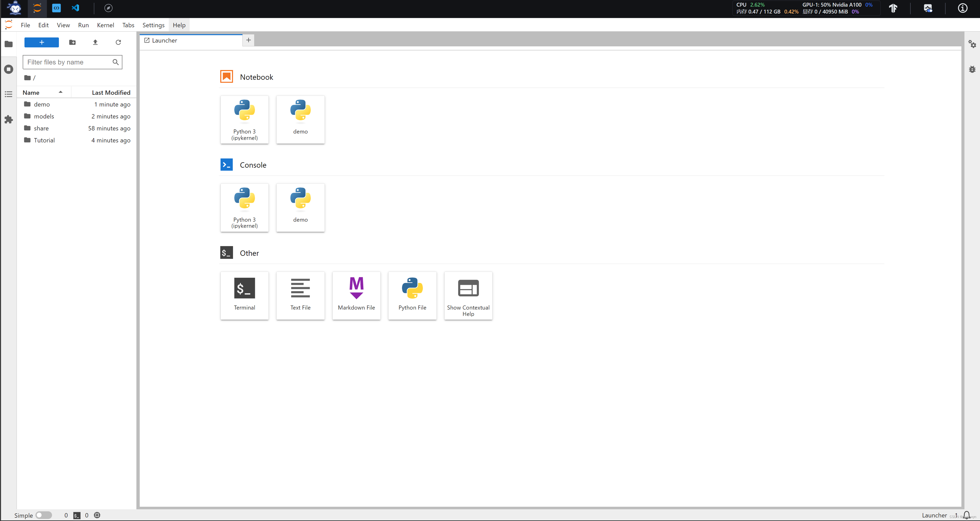Open the Kernel menu

(x=105, y=25)
